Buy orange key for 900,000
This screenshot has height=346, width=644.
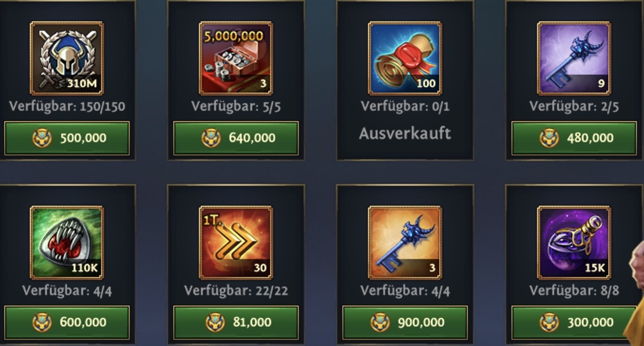coord(405,323)
